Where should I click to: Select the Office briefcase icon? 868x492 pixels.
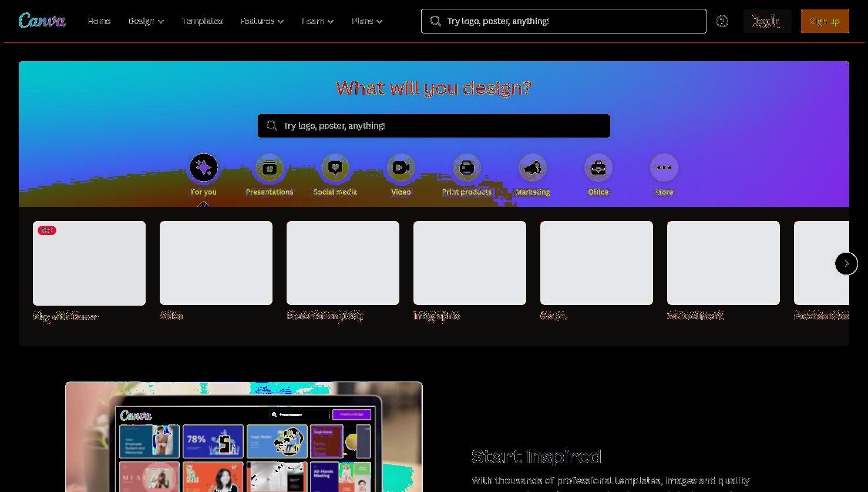point(598,168)
